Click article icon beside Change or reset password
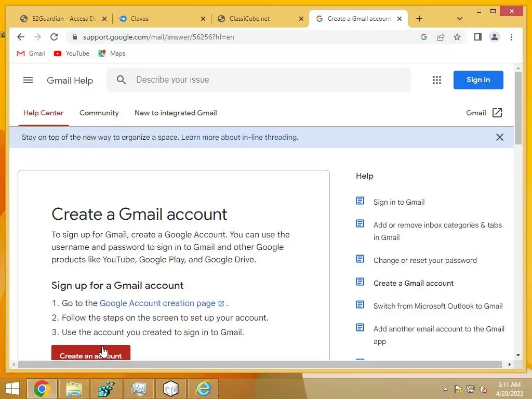 click(x=360, y=259)
